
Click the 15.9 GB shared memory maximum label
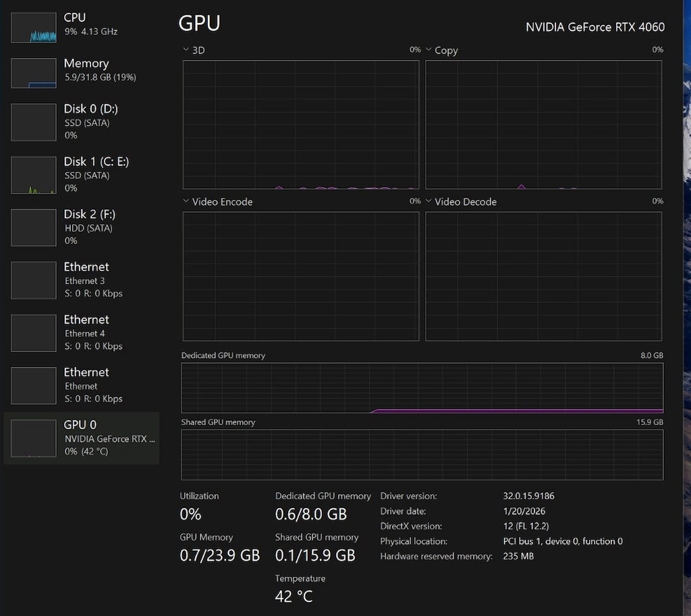pos(650,422)
